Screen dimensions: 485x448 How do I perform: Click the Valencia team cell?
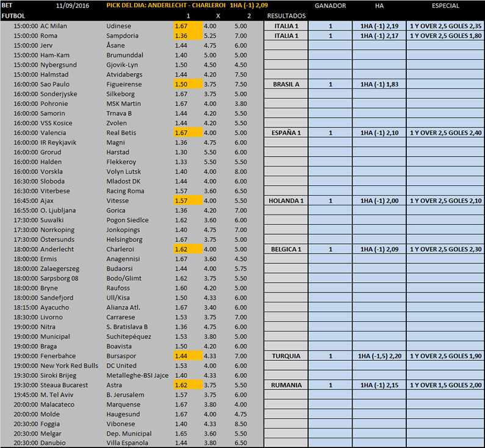point(53,132)
